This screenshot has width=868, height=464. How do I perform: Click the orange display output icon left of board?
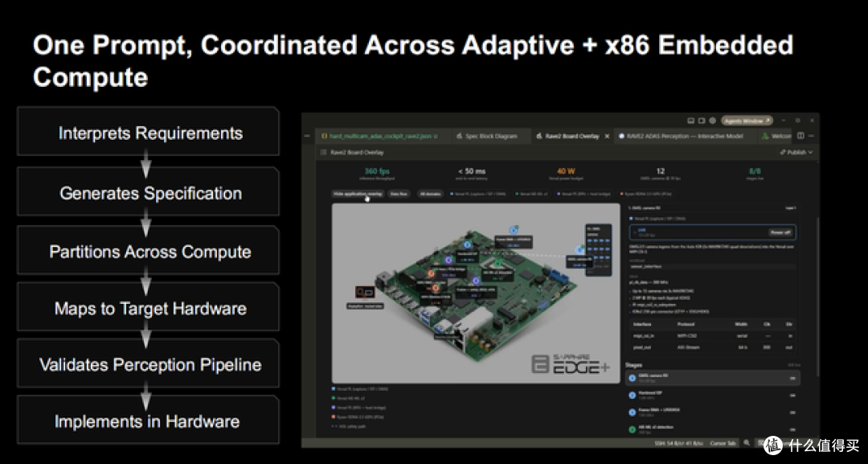coord(365,291)
